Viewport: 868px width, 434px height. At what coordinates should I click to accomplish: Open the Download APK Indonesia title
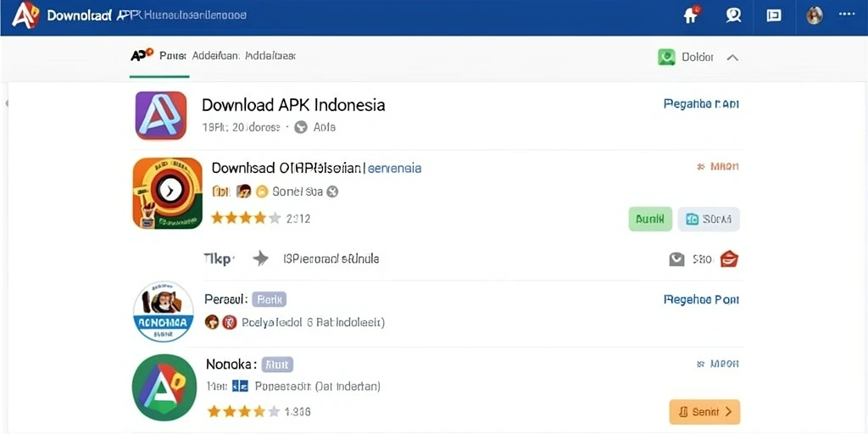click(293, 104)
